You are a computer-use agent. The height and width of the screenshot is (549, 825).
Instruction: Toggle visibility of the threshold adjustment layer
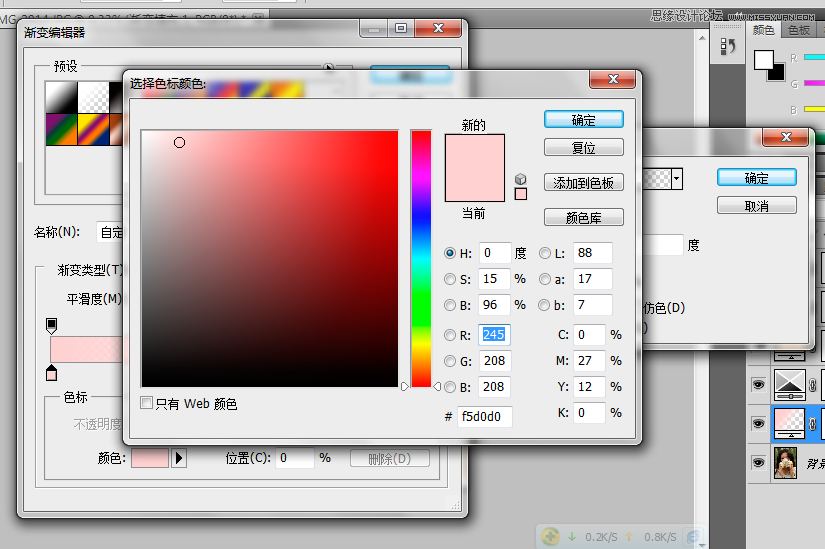coord(758,385)
